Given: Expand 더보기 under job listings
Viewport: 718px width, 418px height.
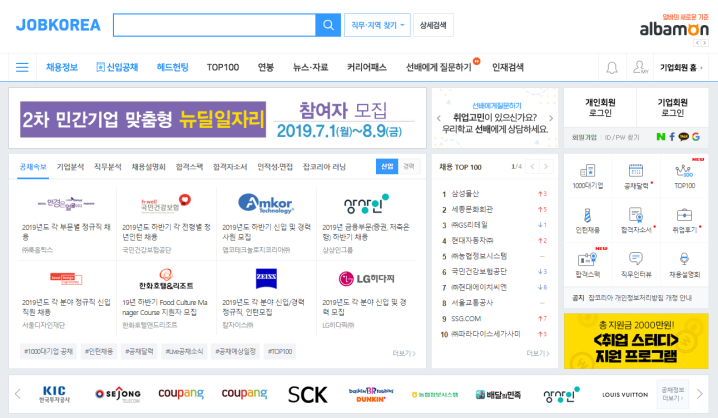Looking at the screenshot, I should [x=404, y=353].
